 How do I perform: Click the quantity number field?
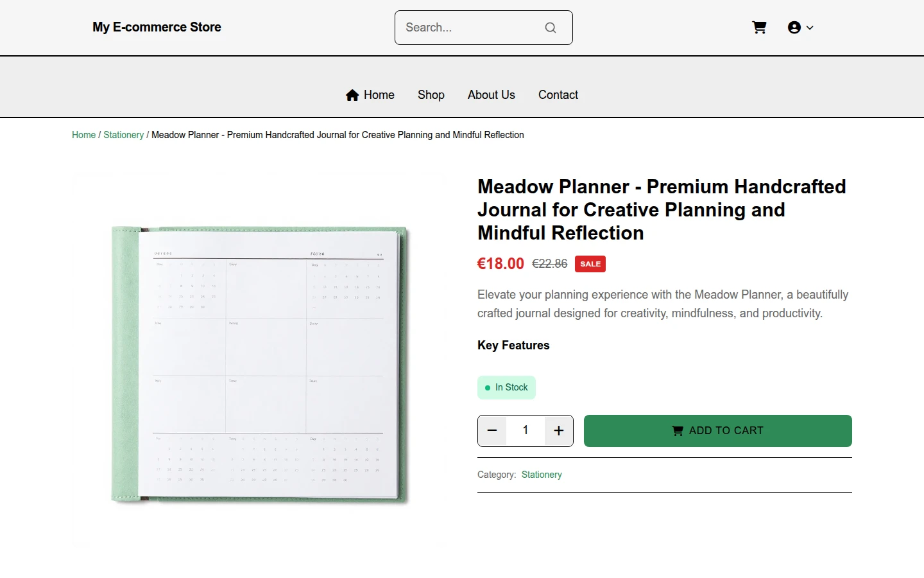(526, 430)
